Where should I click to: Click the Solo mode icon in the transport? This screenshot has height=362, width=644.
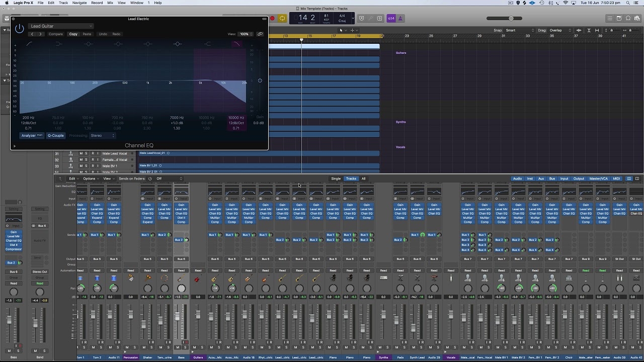pyautogui.click(x=378, y=18)
